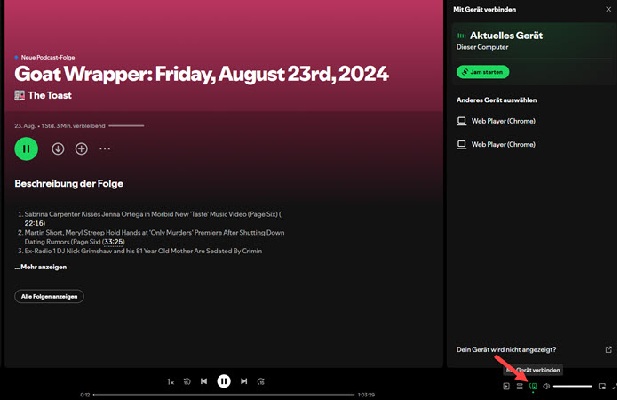The width and height of the screenshot is (617, 400).
Task: Mute with the volume speaker icon
Action: coord(547,386)
